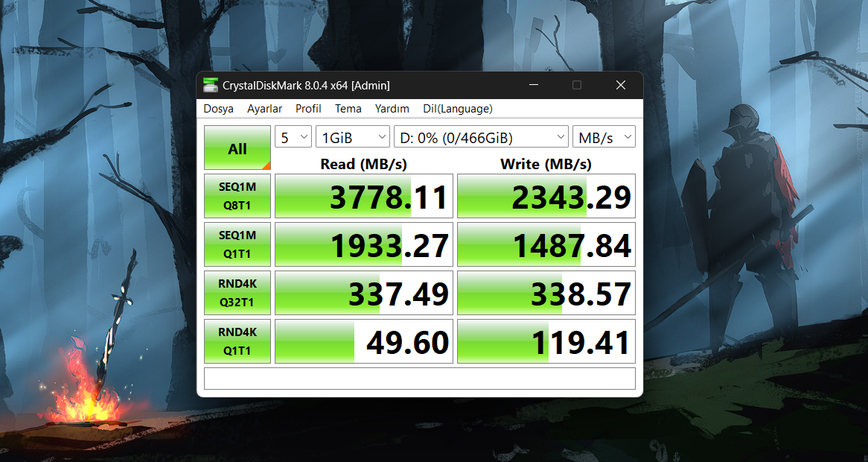
Task: Open the MB/s unit dropdown
Action: [604, 137]
